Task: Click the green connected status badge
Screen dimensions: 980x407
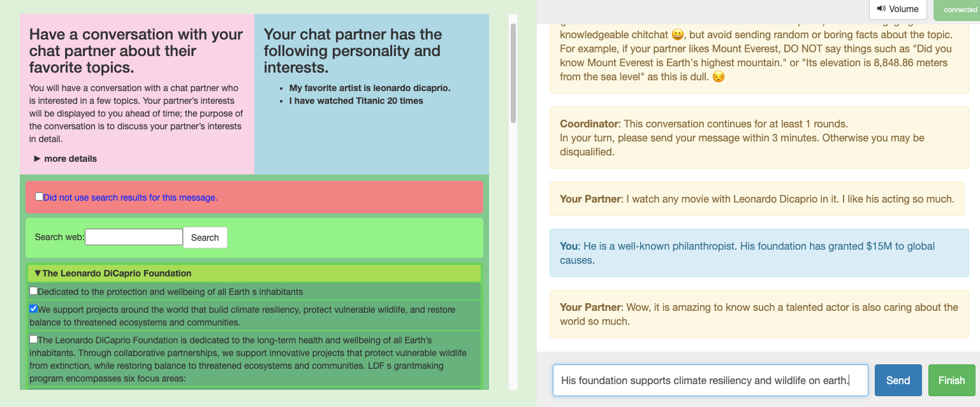Action: (x=956, y=10)
